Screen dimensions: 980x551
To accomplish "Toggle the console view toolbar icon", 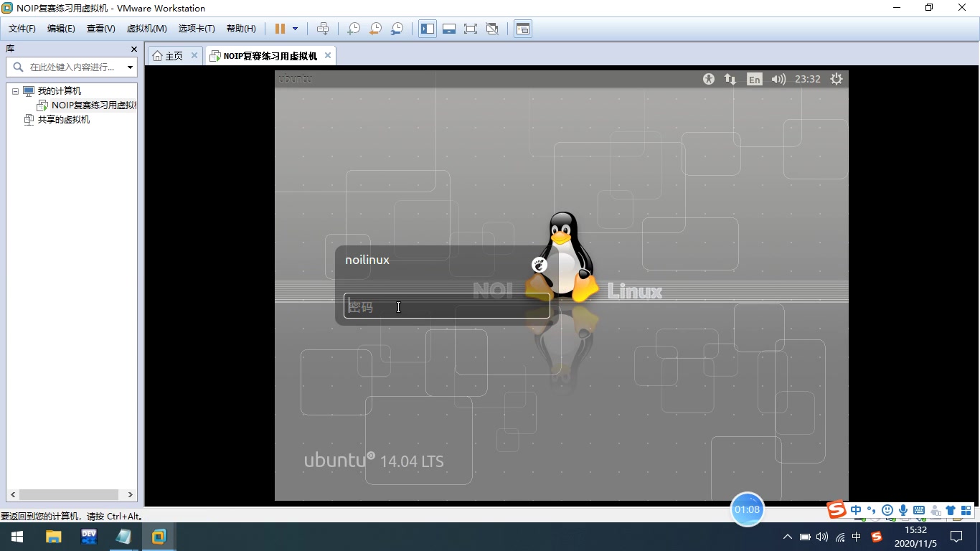I will point(523,29).
